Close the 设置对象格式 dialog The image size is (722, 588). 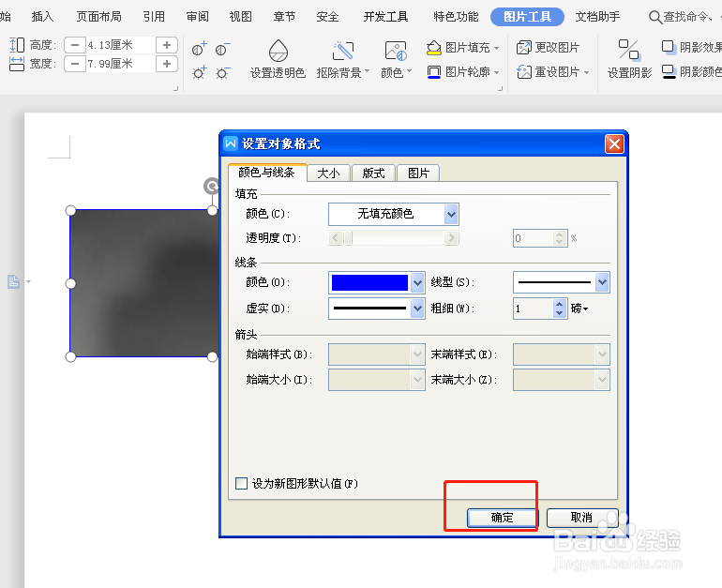pyautogui.click(x=614, y=144)
